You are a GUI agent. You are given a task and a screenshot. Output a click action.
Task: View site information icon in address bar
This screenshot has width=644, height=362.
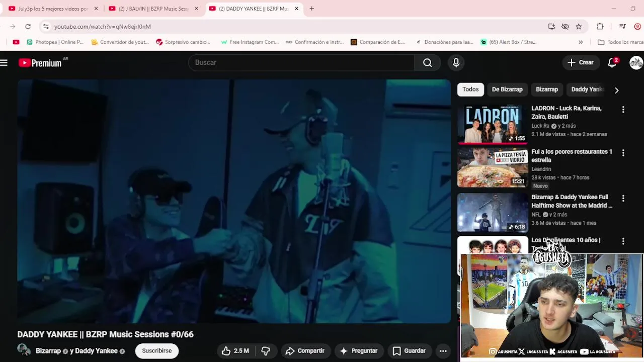pos(46,27)
